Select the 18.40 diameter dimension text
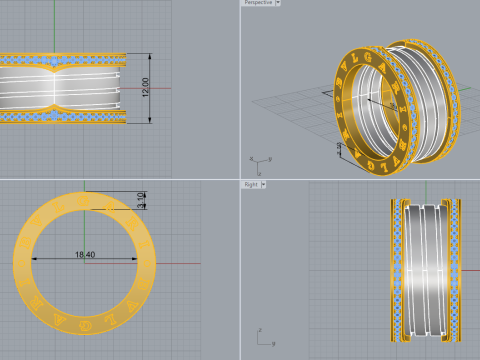This screenshot has width=480, height=360. pyautogui.click(x=85, y=255)
